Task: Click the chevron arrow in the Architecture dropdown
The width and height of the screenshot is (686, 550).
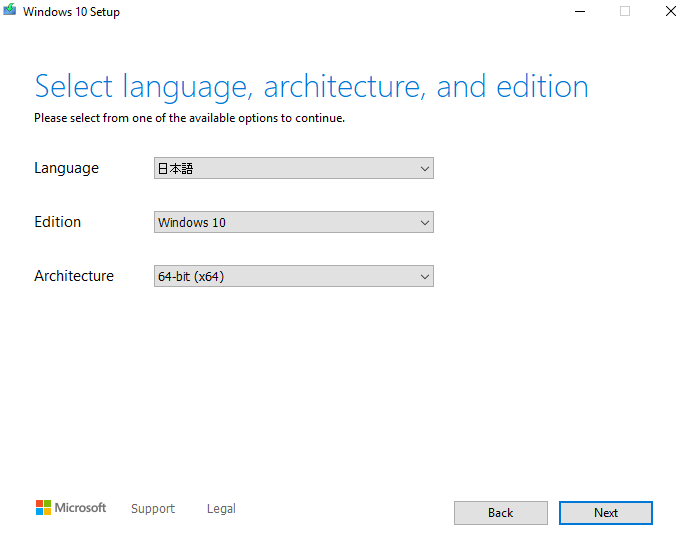Action: (424, 277)
